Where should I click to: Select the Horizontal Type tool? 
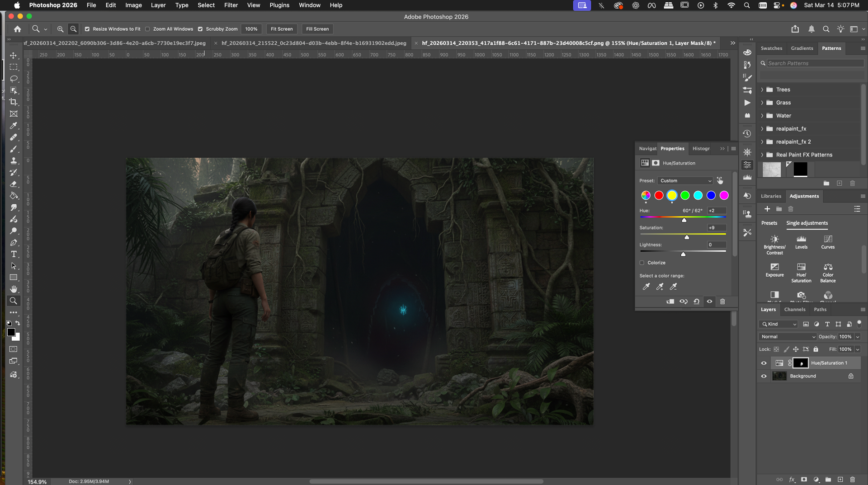click(14, 254)
